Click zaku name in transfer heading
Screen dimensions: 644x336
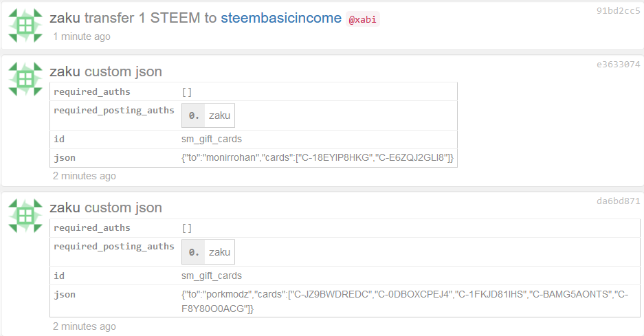click(65, 18)
